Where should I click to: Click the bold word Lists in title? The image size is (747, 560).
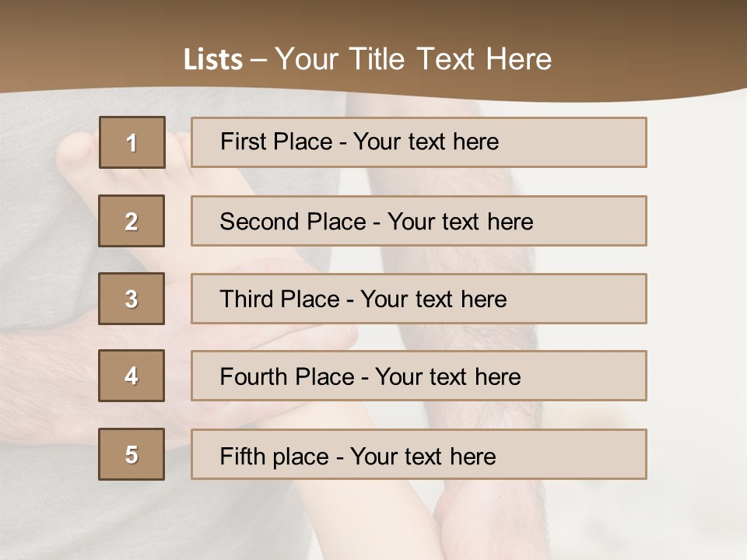(213, 60)
